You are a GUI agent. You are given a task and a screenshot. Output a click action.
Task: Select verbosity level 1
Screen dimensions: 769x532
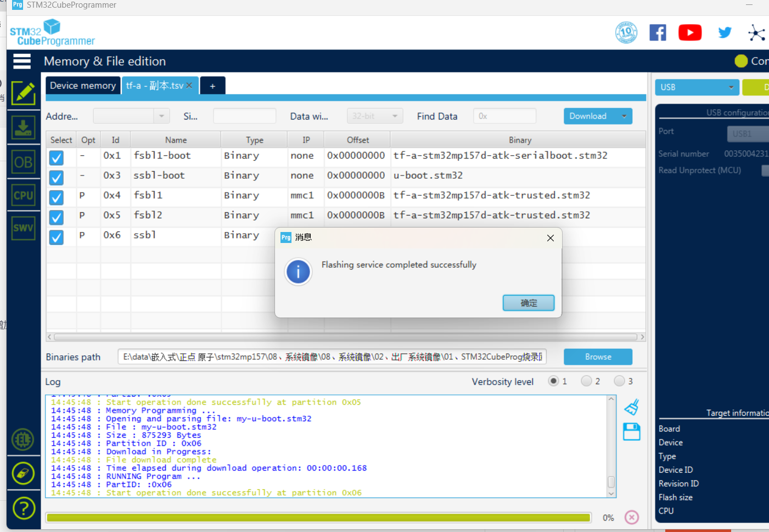click(x=553, y=381)
